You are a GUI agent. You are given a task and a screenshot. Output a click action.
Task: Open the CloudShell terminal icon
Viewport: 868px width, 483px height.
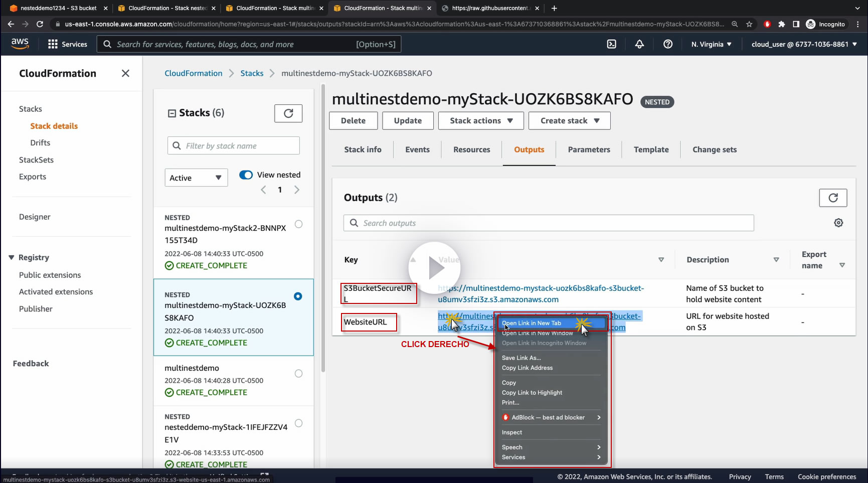point(612,44)
